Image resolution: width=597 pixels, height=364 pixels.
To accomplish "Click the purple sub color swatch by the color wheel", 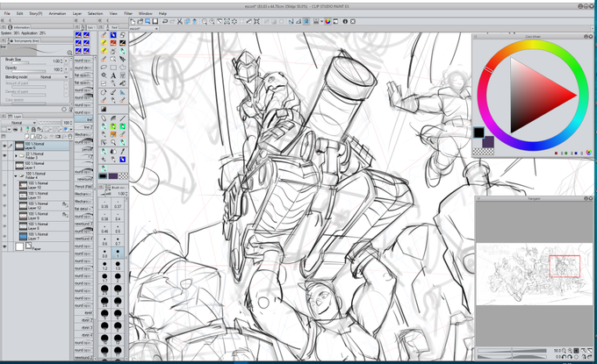I will (488, 142).
